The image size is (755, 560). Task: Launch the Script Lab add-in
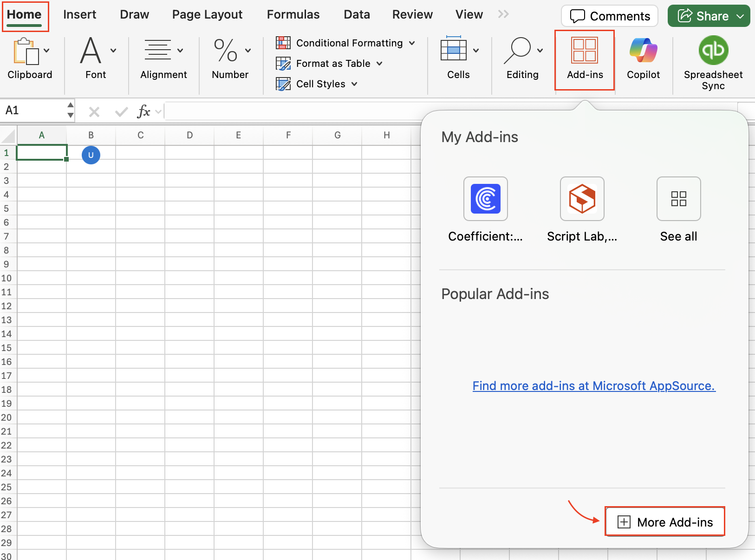pyautogui.click(x=582, y=199)
